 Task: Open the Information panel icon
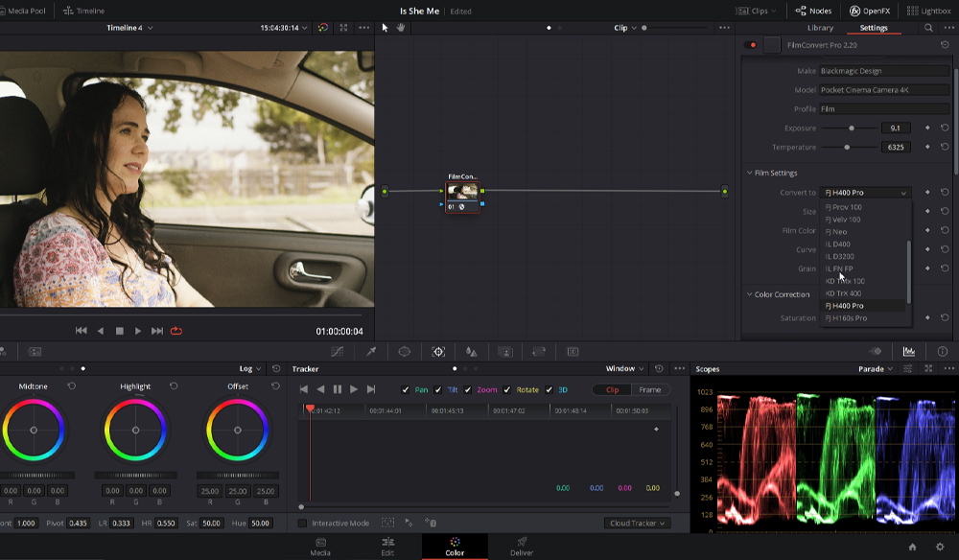click(943, 352)
